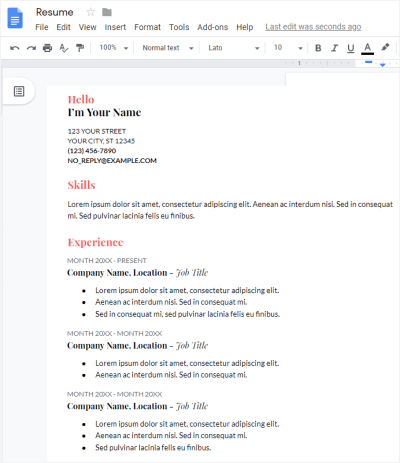Move document using folder icon

tap(107, 12)
